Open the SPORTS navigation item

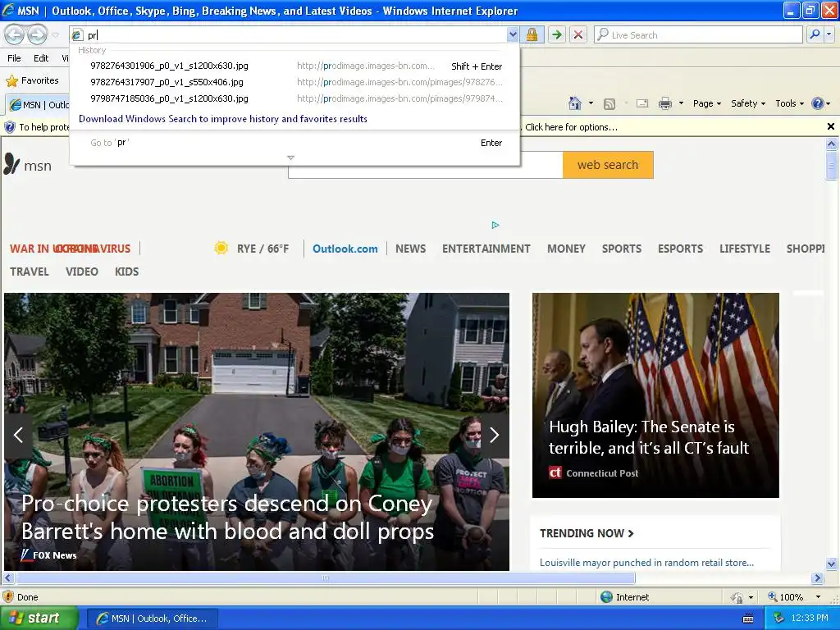(622, 249)
